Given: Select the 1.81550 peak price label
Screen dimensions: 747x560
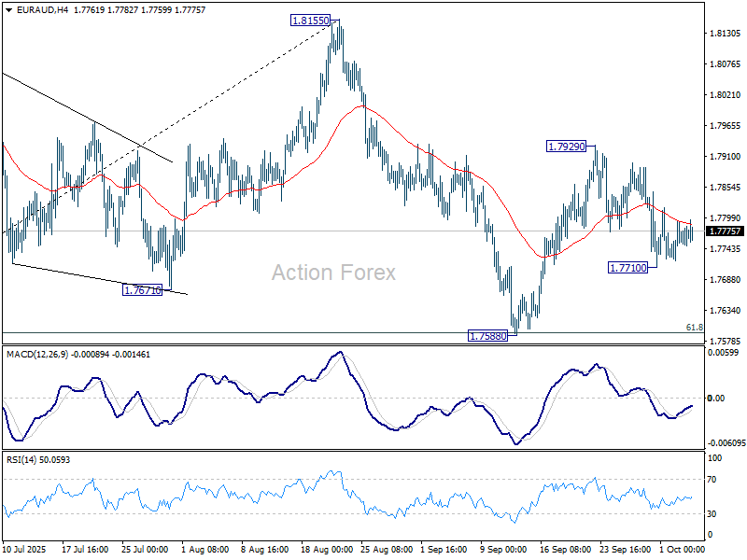Looking at the screenshot, I should pyautogui.click(x=308, y=20).
